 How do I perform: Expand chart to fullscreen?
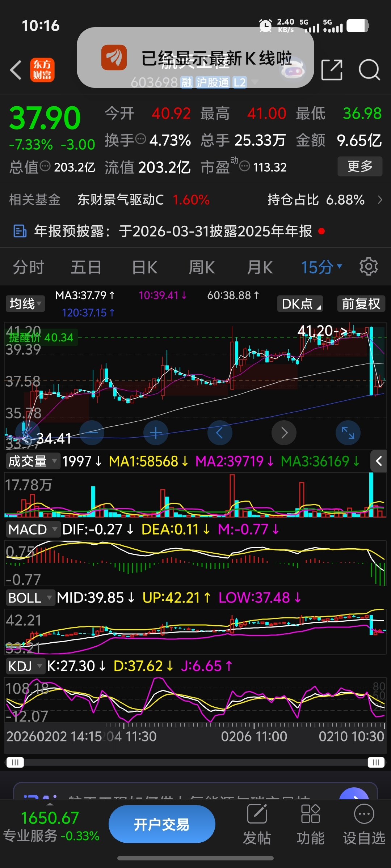click(348, 433)
